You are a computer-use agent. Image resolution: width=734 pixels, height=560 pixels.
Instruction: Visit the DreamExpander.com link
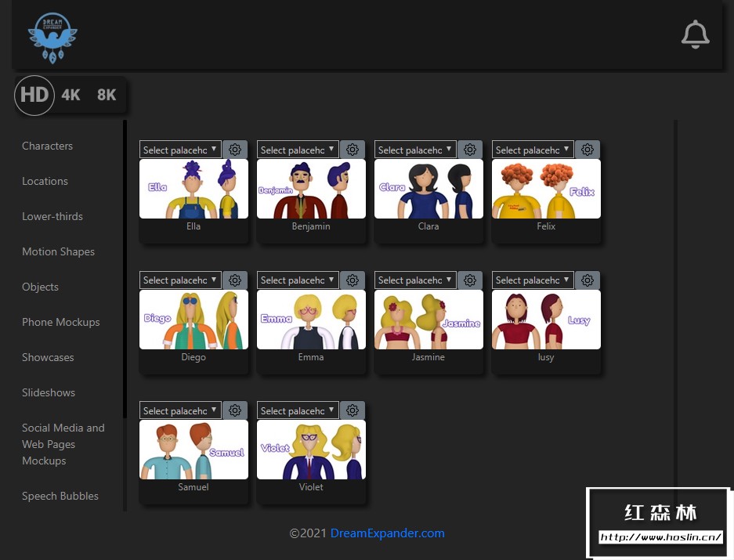388,533
